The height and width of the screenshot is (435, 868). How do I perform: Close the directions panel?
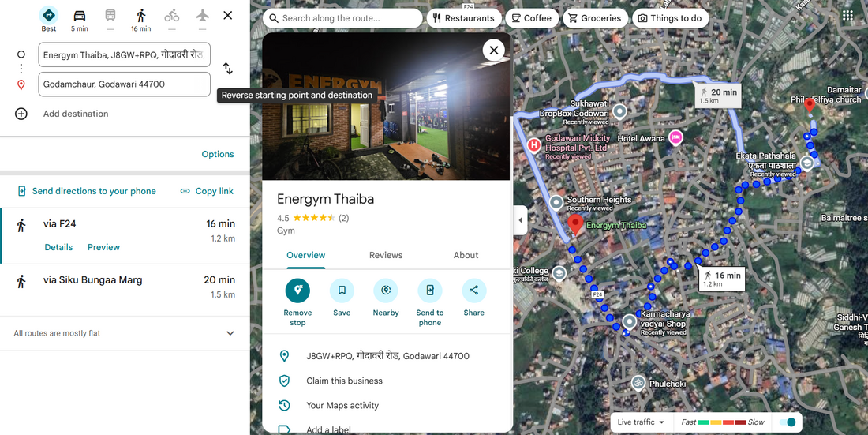(227, 16)
